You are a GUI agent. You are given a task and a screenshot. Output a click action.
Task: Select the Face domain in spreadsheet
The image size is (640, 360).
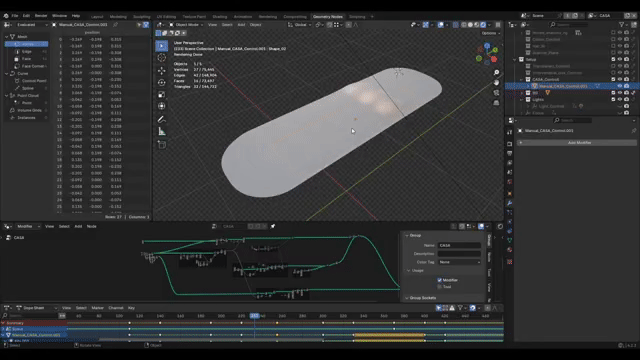point(27,59)
